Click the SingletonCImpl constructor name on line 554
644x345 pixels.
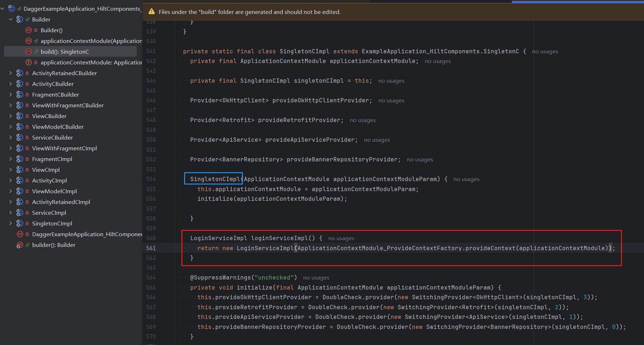pyautogui.click(x=215, y=179)
